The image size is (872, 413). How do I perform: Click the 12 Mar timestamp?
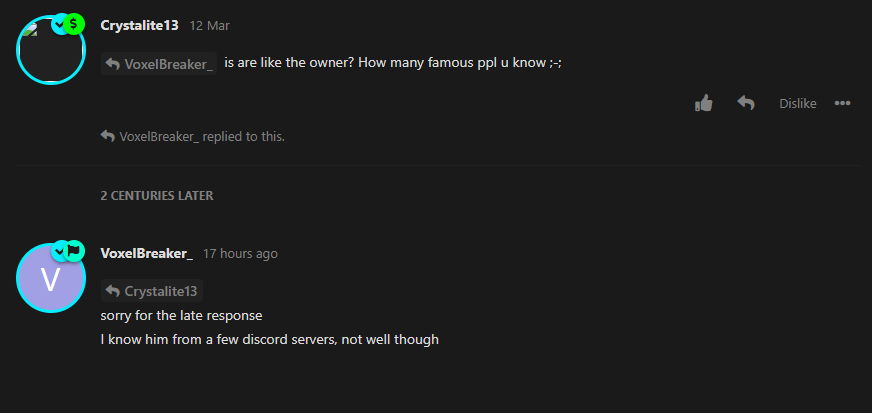coord(210,26)
